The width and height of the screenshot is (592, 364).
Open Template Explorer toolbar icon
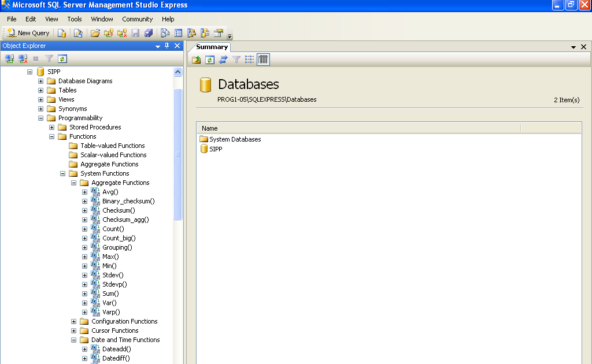pyautogui.click(x=205, y=33)
